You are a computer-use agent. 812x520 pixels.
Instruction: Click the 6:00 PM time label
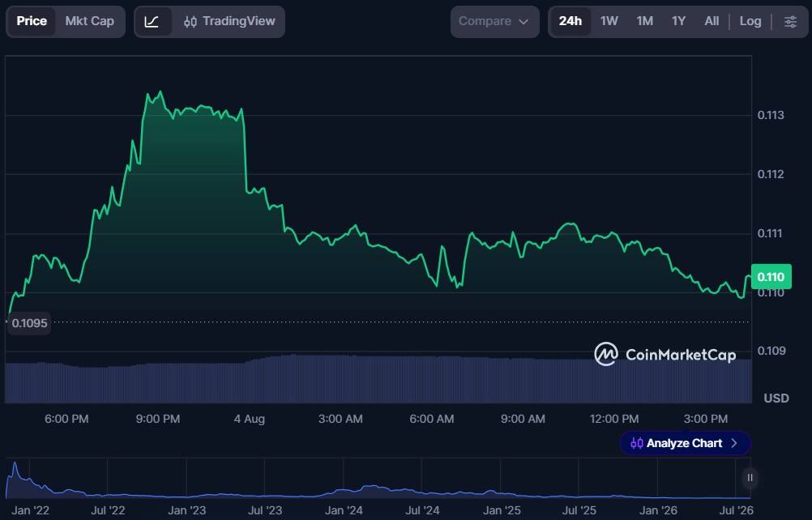click(66, 419)
